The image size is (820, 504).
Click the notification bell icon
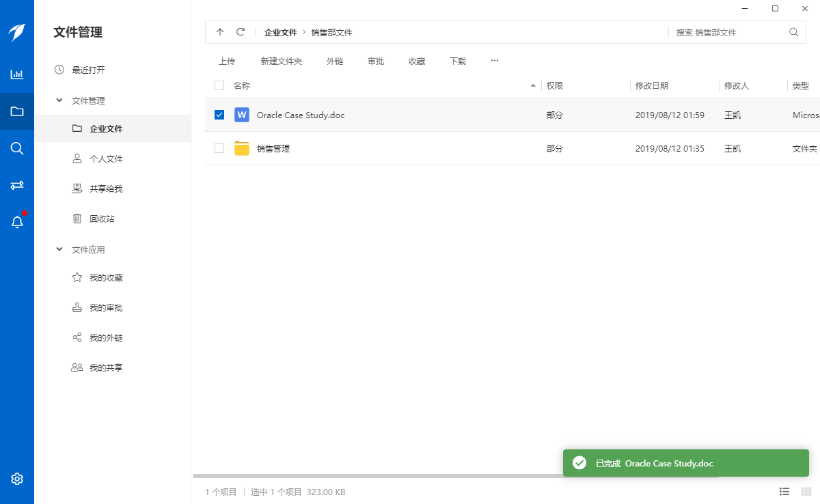coord(17,222)
